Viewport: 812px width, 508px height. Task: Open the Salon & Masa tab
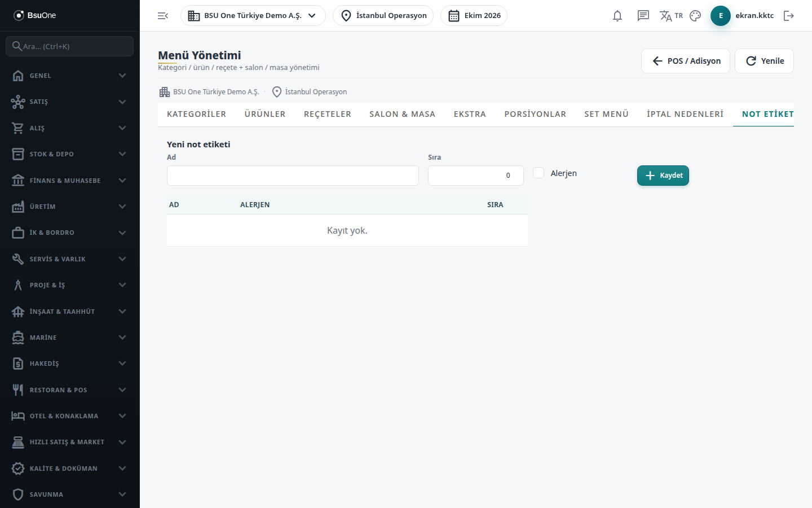[x=403, y=114]
